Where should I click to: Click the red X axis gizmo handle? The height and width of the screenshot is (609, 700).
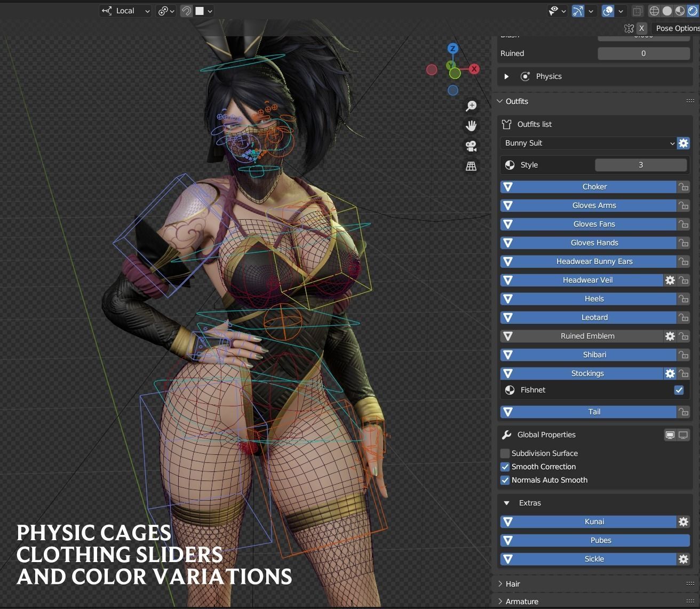(x=474, y=69)
